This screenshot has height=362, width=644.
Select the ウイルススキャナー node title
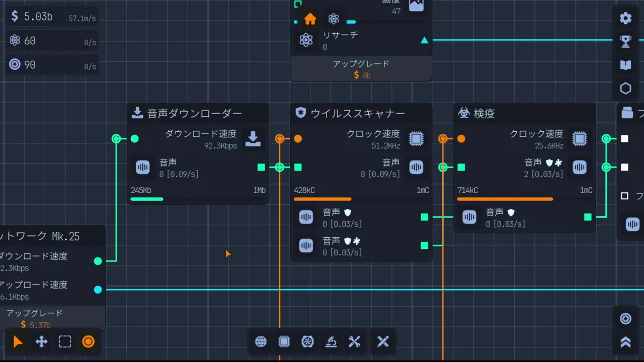358,114
